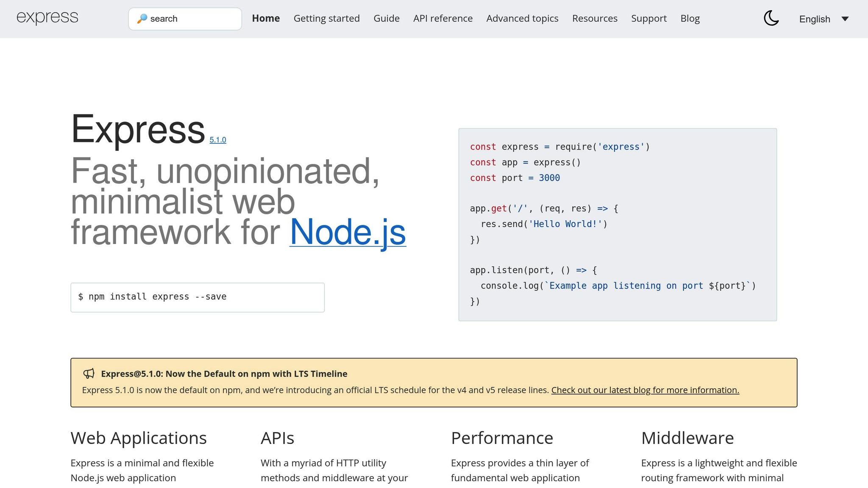Click the Express logo
Viewport: 868px width, 488px height.
(47, 18)
